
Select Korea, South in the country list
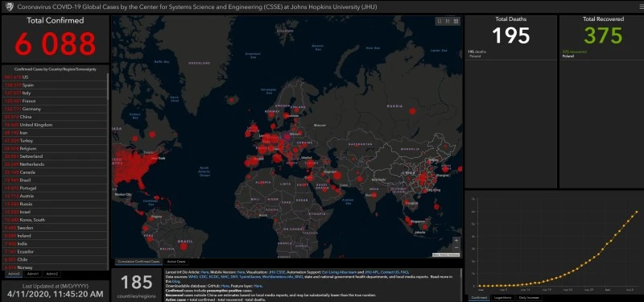(55, 220)
